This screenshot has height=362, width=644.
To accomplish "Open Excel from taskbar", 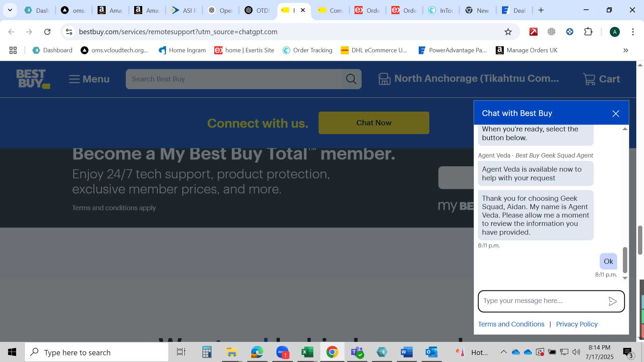I will (307, 352).
